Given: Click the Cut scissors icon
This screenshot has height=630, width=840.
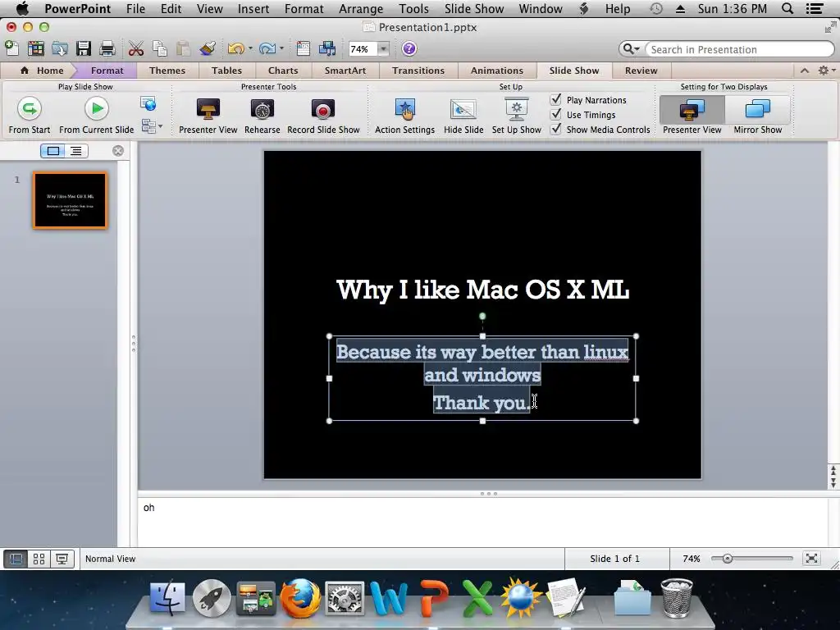Looking at the screenshot, I should coord(136,48).
